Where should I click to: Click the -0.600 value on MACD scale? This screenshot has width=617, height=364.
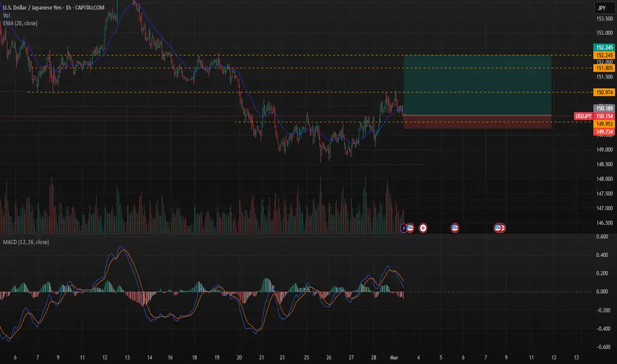pos(602,347)
